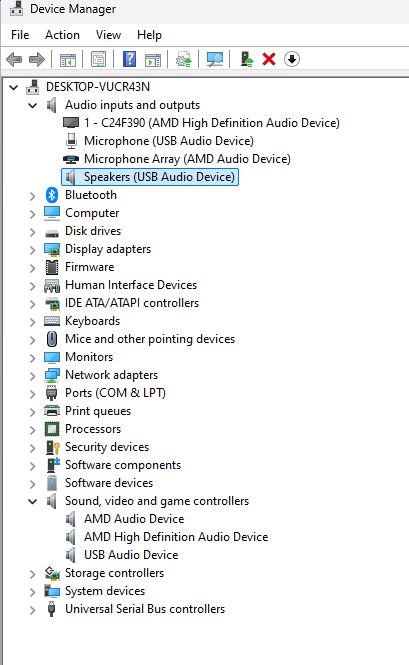Click Scan for hardware changes icon

[x=215, y=59]
